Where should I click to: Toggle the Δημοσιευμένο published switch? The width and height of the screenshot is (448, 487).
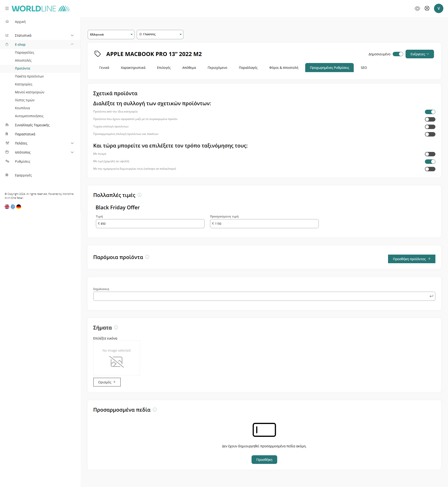pyautogui.click(x=398, y=54)
